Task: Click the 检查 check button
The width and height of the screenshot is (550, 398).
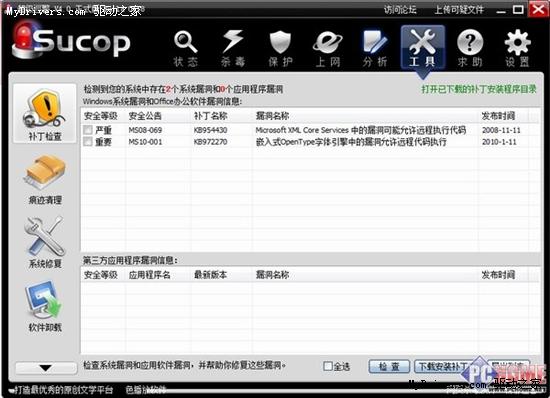Action: click(389, 367)
